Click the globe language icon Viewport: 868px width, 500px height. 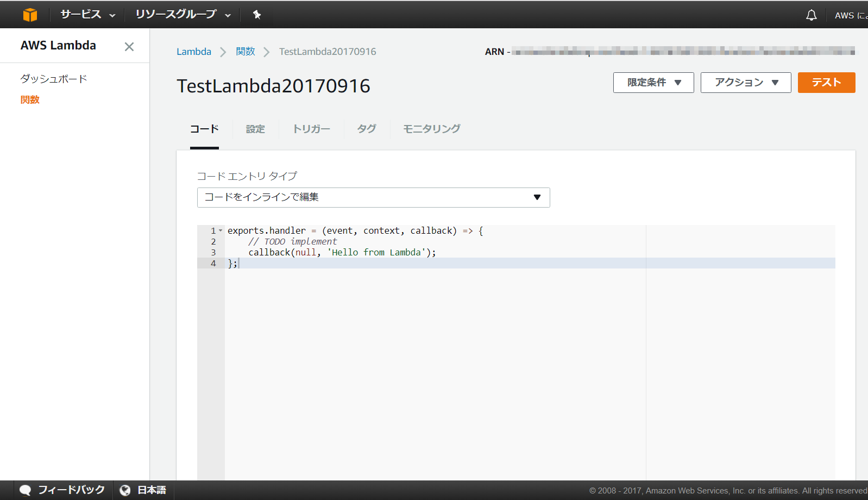[125, 490]
